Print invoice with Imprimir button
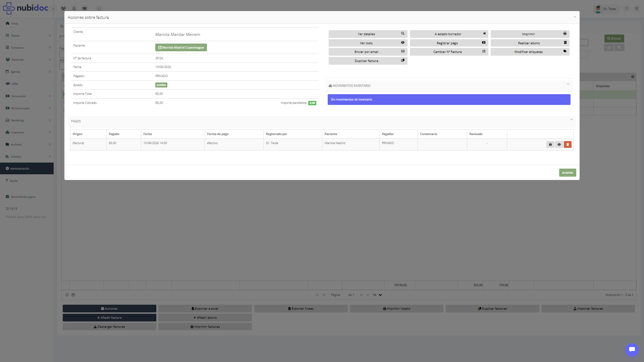644x362 pixels. click(530, 34)
